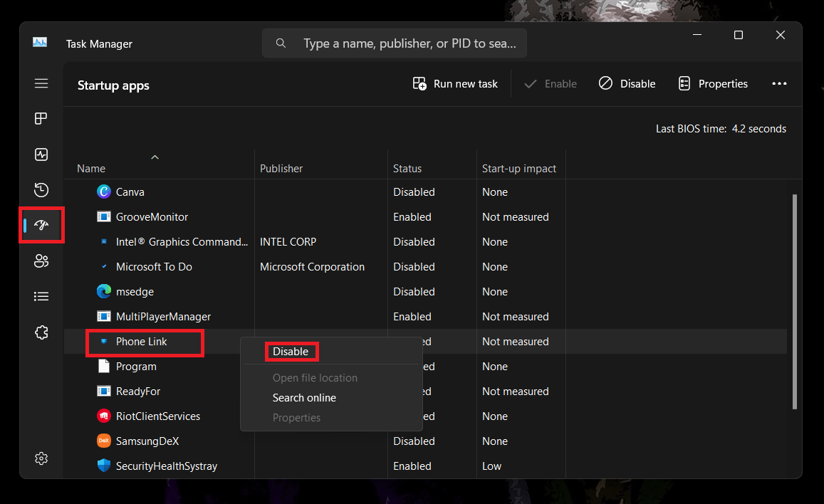Click Enabled status of GrooveMonitor
The image size is (824, 504).
[412, 216]
